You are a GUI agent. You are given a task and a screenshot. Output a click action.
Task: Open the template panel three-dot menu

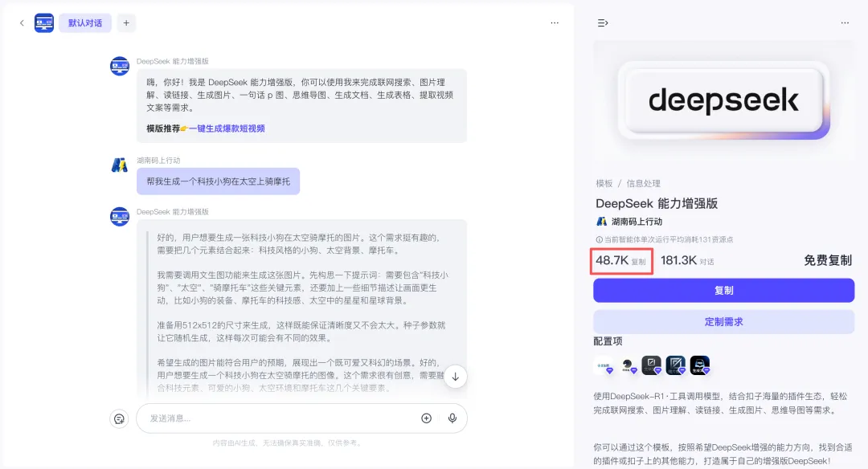tap(845, 22)
